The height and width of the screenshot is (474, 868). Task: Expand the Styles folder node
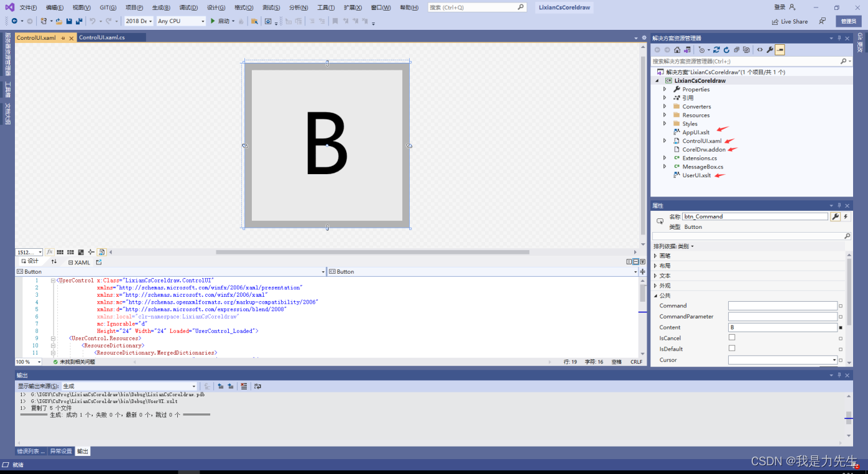(x=665, y=124)
